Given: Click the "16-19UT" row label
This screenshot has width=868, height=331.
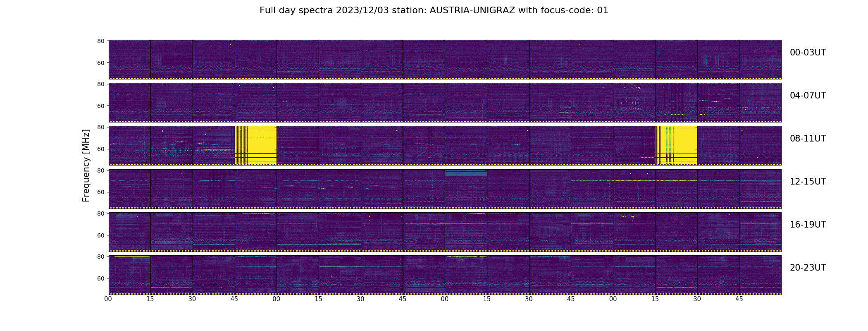Looking at the screenshot, I should coord(808,225).
